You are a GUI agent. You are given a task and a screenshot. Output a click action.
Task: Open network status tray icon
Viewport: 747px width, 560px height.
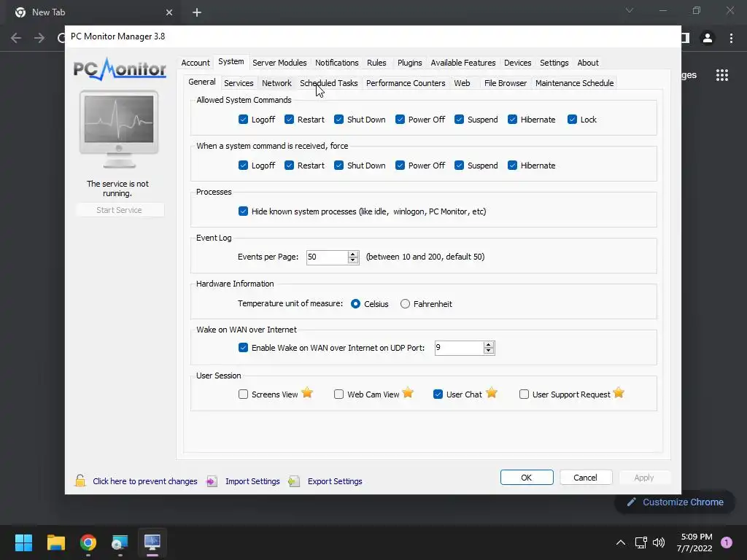tap(640, 542)
